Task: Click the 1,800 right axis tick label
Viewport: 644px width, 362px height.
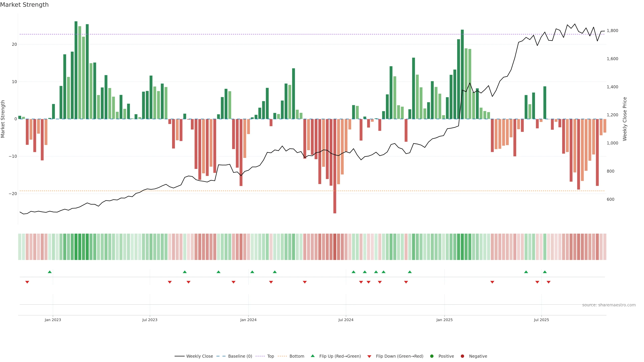Action: [612, 31]
